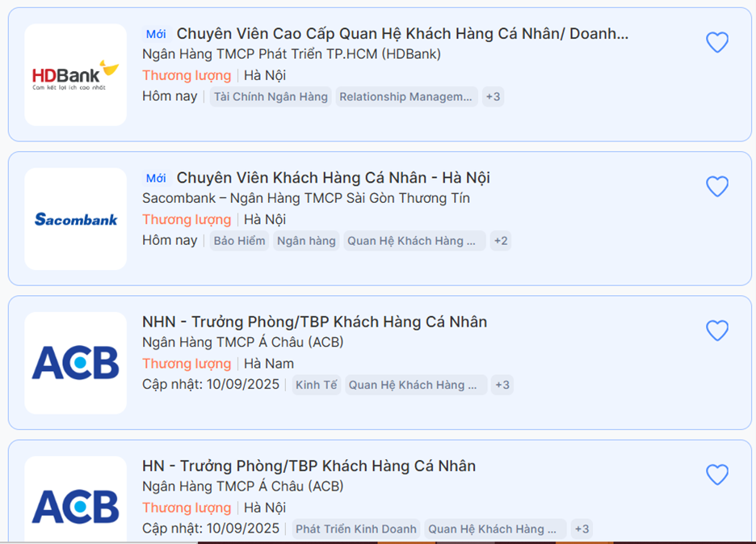The width and height of the screenshot is (756, 544).
Task: Open the HDBank company logo
Action: 76,75
